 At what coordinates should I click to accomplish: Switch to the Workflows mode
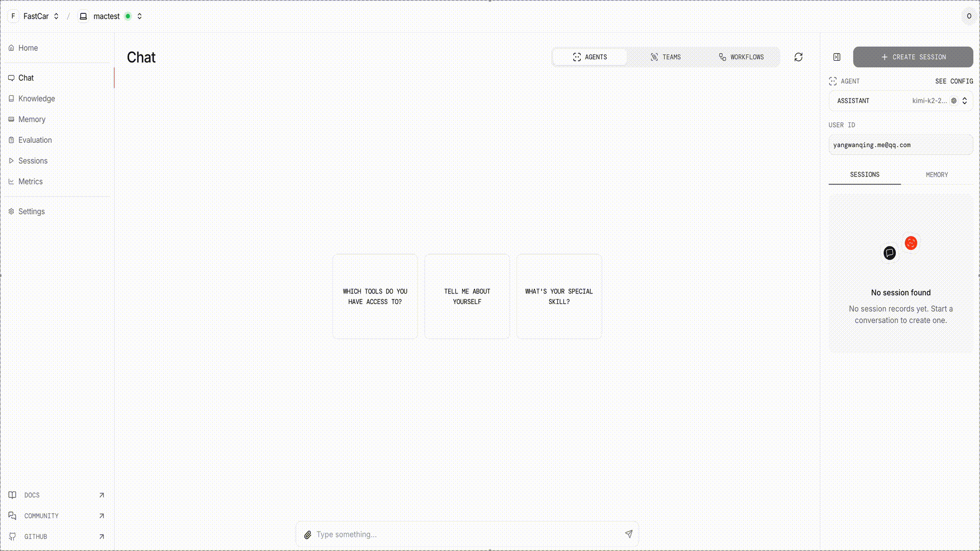[741, 57]
